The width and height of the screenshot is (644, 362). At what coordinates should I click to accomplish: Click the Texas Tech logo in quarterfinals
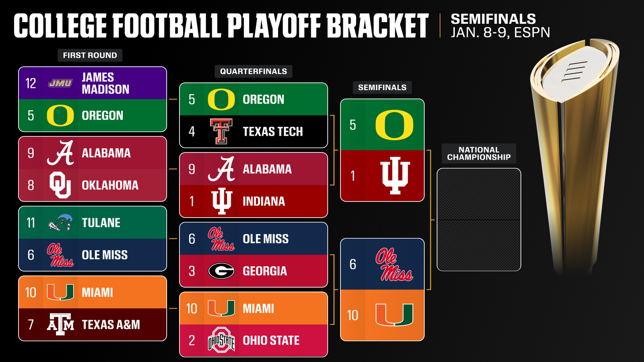coord(221,131)
